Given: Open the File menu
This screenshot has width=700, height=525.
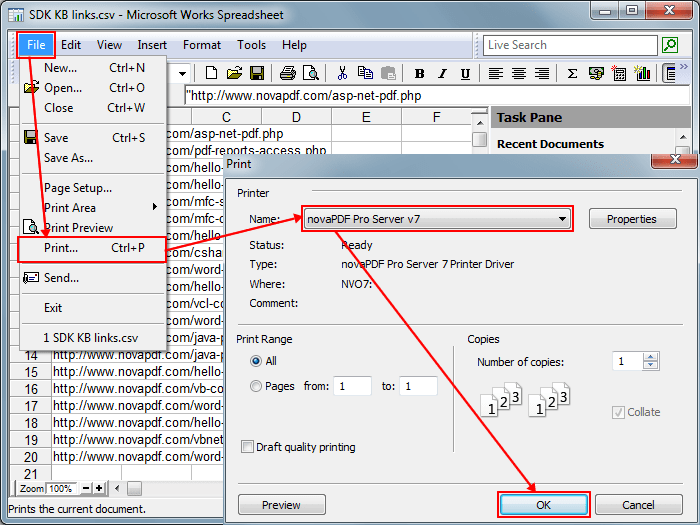Looking at the screenshot, I should [36, 45].
